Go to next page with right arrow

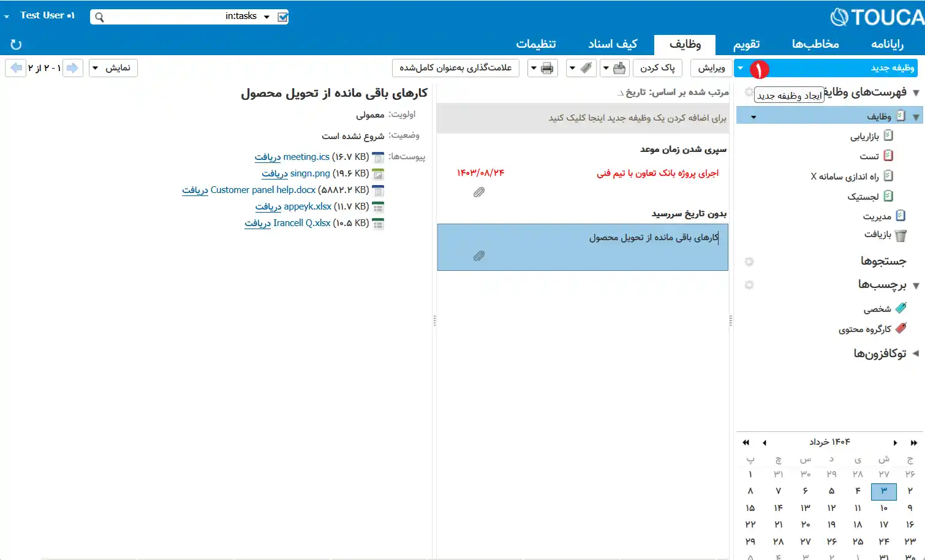[x=73, y=67]
